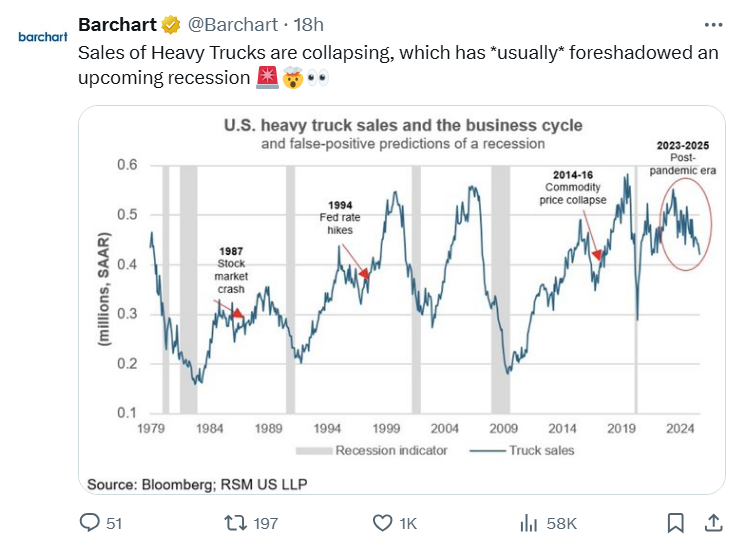The height and width of the screenshot is (547, 745).
Task: Click the chart title about heavy truck sales
Action: (x=403, y=127)
